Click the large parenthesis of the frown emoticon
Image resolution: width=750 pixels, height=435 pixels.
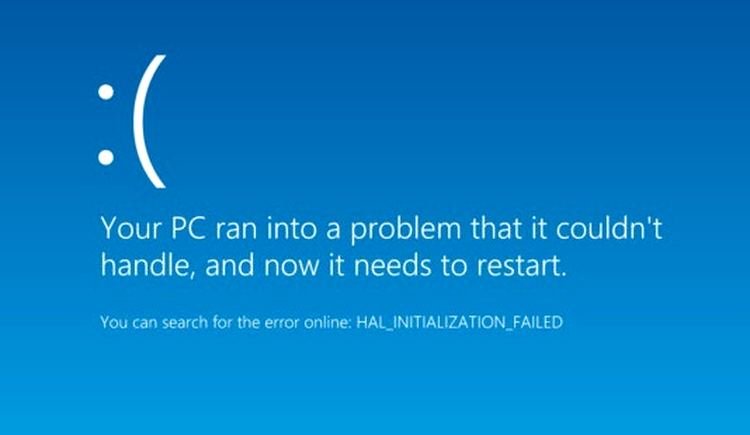click(x=149, y=121)
